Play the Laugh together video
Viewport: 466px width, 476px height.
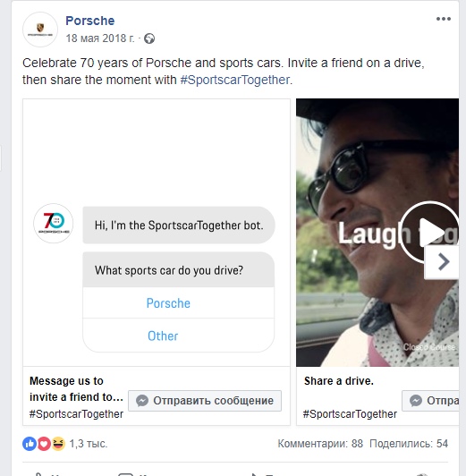click(429, 232)
